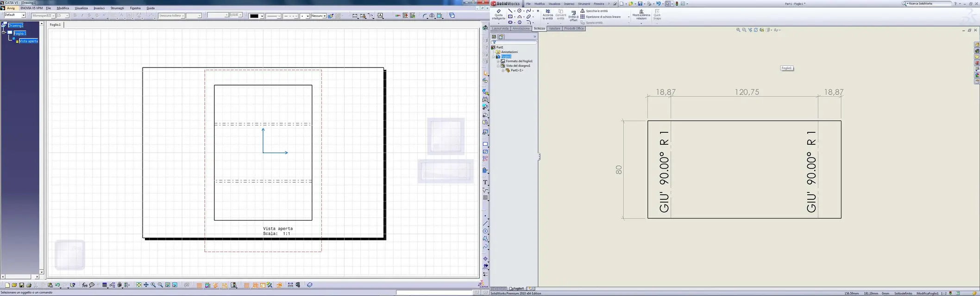
Task: Open the Monospac821 font dropdown in CATIA
Action: click(x=53, y=15)
